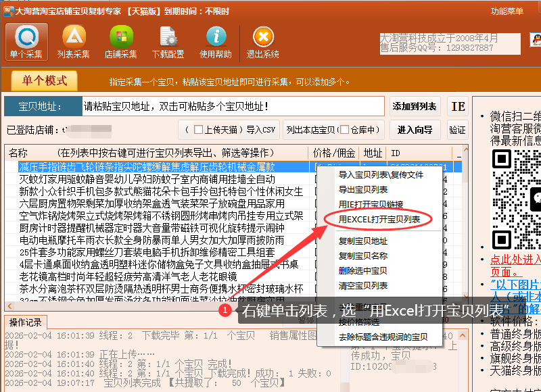Click the app logo in title bar

(7, 11)
